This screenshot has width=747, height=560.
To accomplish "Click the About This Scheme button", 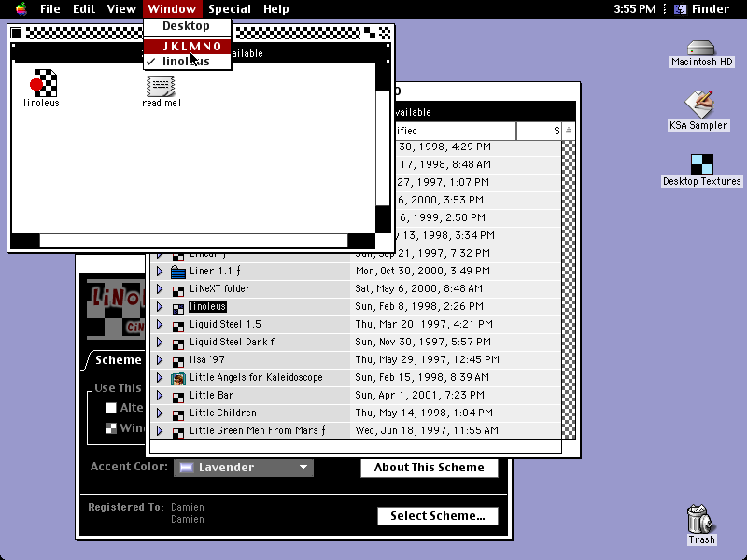I will click(x=430, y=468).
